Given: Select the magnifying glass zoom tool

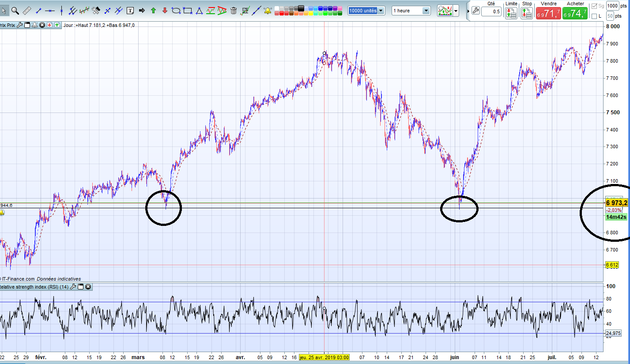Looking at the screenshot, I should 15,11.
